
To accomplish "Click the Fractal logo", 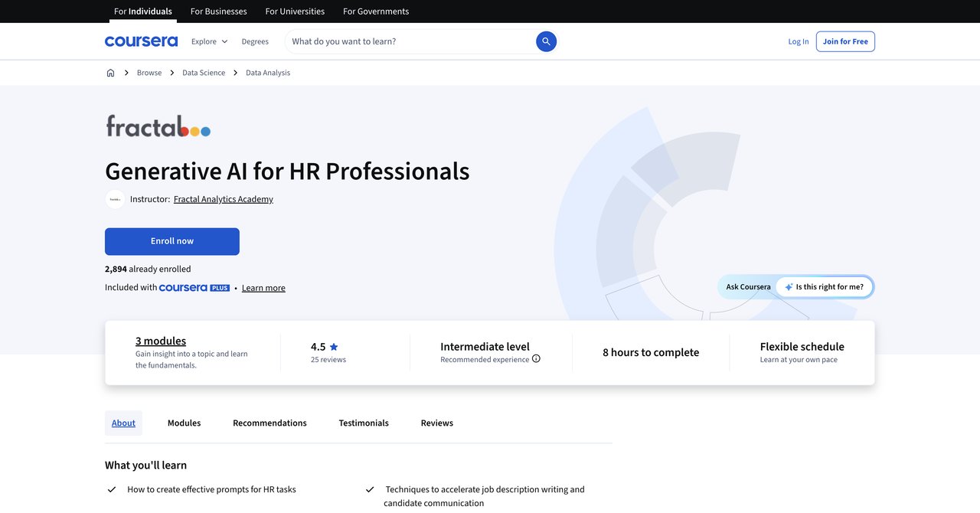I will click(158, 126).
